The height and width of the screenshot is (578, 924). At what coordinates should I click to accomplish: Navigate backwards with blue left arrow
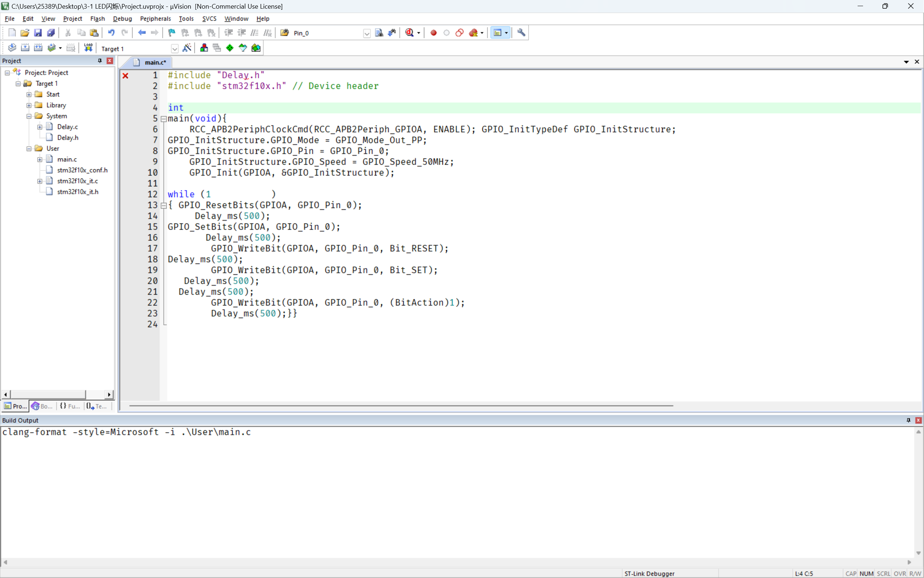142,33
